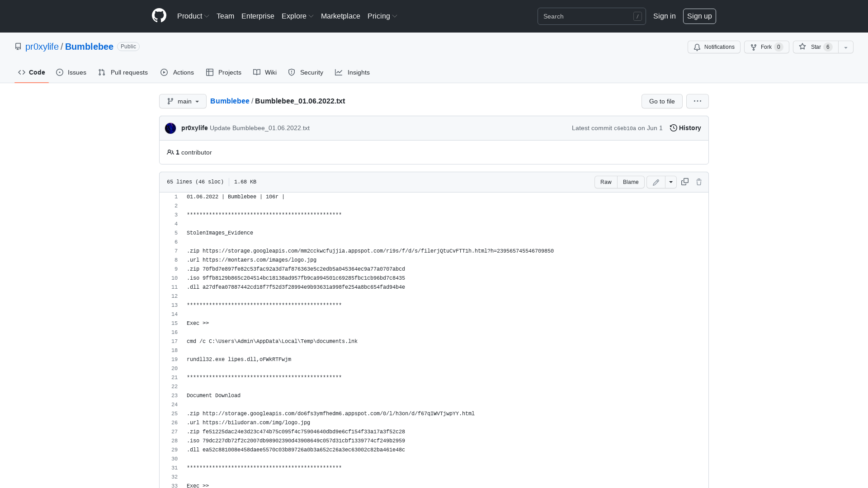Expand the Product menu
The image size is (868, 488).
193,16
